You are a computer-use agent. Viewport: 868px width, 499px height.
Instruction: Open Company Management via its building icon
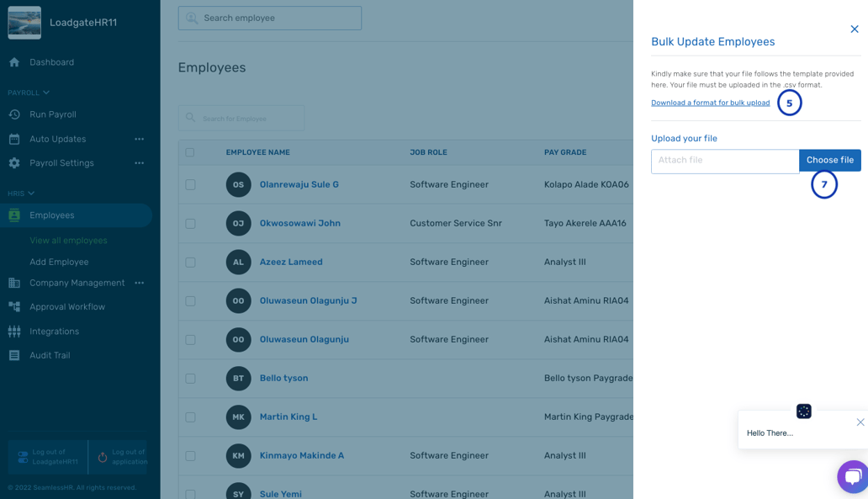(x=15, y=283)
